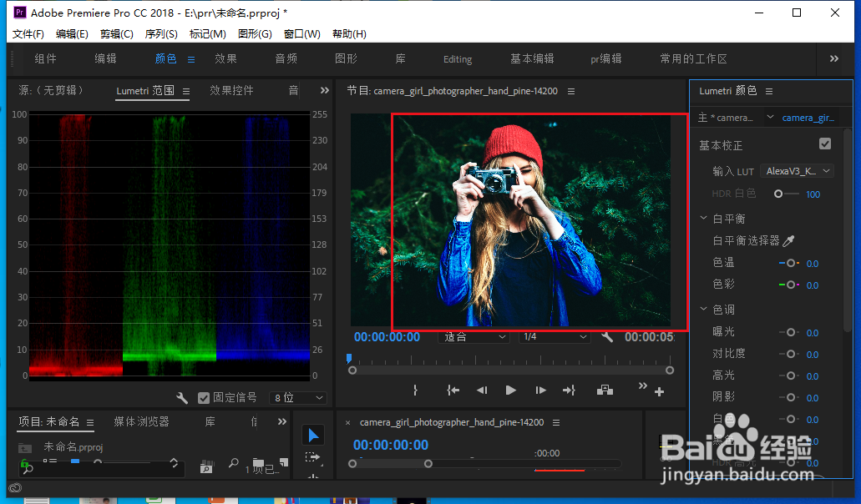
Task: Toggle the 固定信号 checkbox
Action: pos(204,398)
